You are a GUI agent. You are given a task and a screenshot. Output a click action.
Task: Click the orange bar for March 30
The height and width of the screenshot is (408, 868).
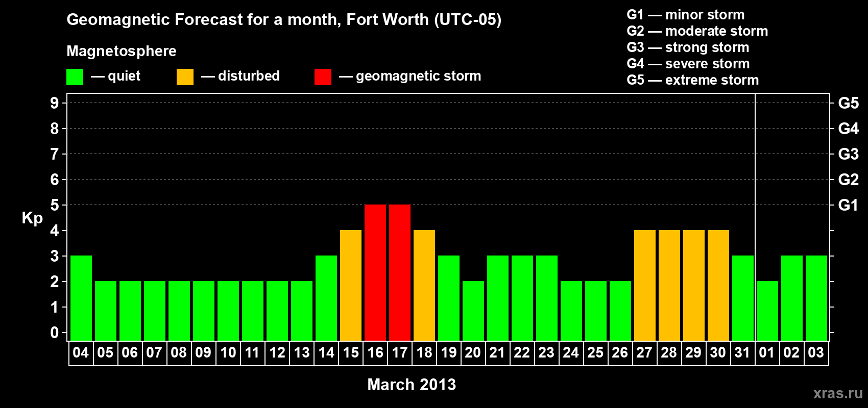pos(718,285)
